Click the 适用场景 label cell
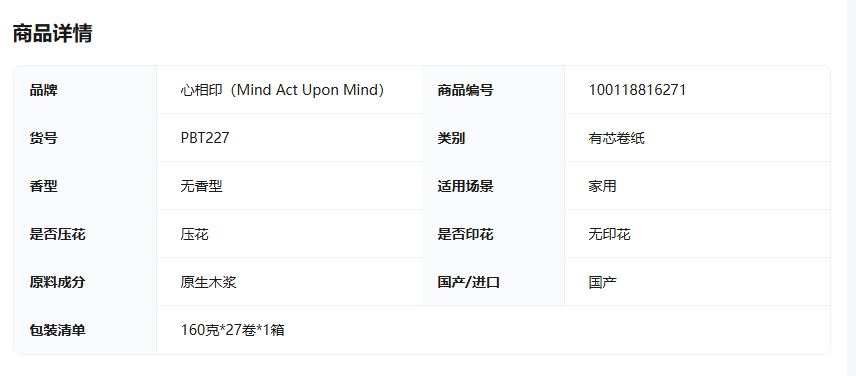 (494, 186)
